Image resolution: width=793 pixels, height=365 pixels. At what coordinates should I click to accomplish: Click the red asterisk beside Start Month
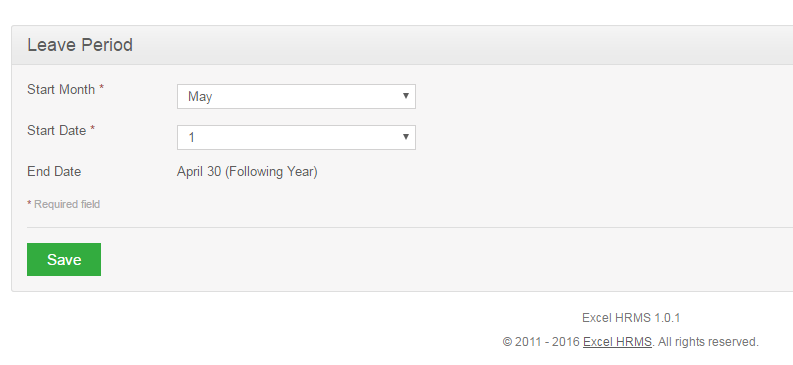tap(102, 87)
